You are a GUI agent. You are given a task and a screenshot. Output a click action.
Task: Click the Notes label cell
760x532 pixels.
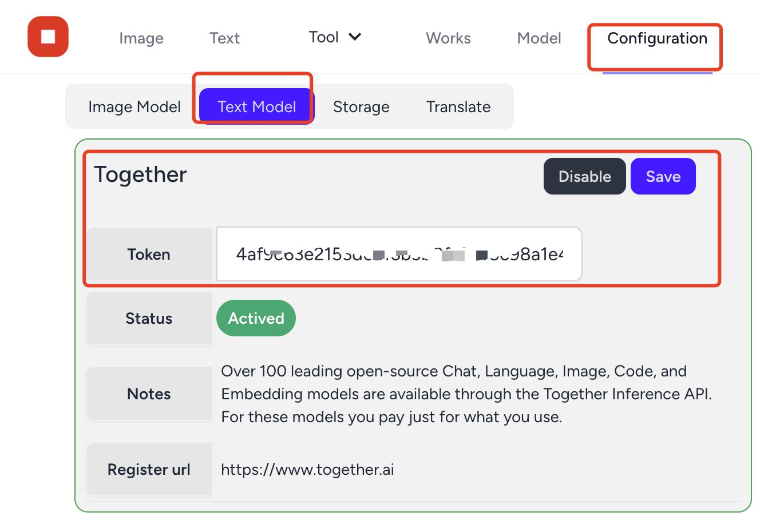(149, 394)
